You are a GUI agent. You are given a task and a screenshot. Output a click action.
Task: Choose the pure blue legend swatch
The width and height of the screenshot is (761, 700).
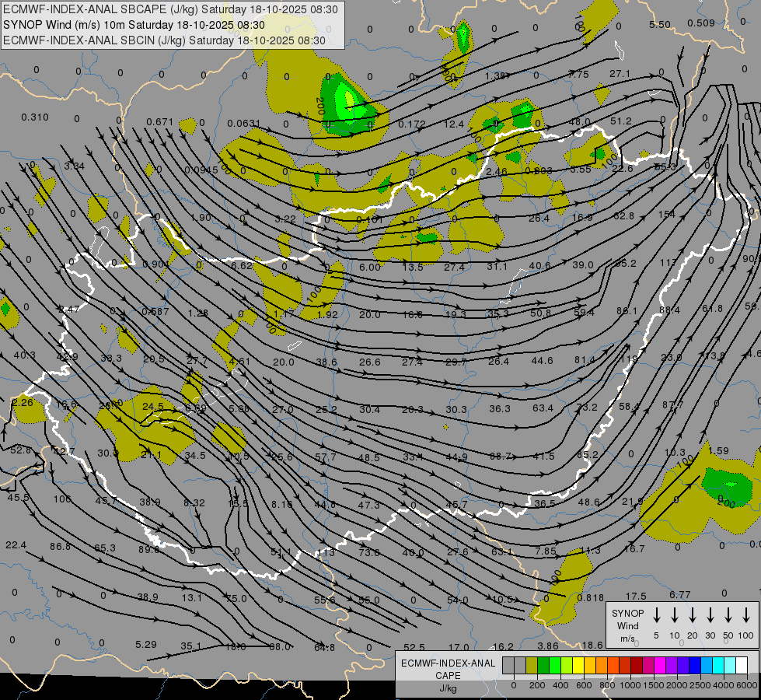[x=694, y=665]
